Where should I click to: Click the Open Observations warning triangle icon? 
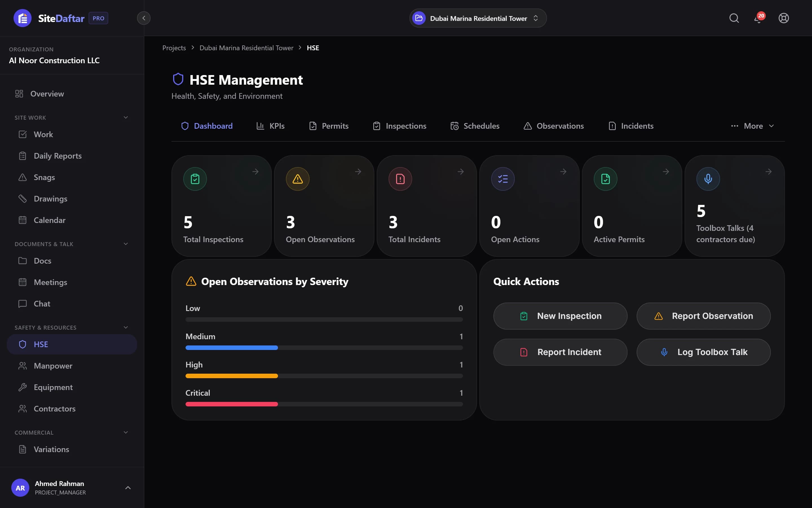298,179
